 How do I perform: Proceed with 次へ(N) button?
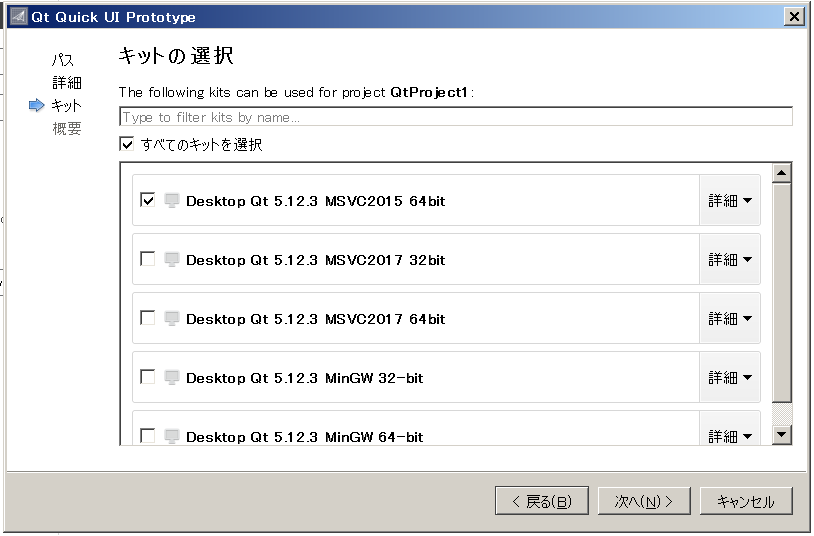click(644, 501)
